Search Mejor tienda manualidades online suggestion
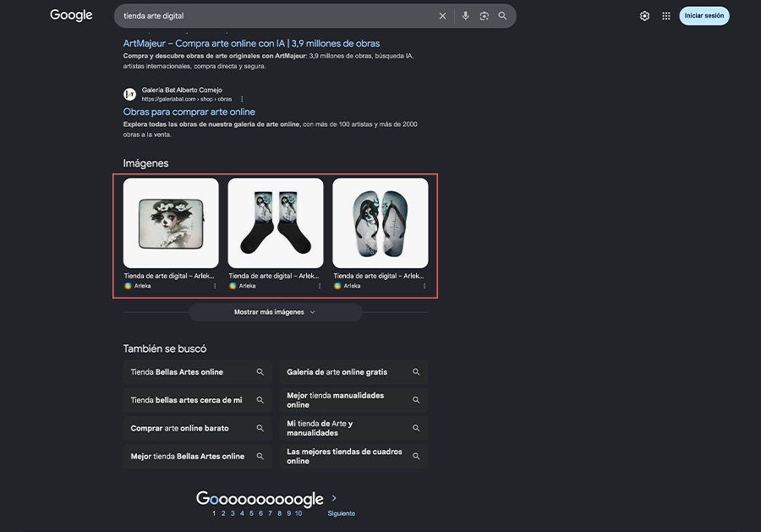The height and width of the screenshot is (532, 761). click(x=353, y=400)
